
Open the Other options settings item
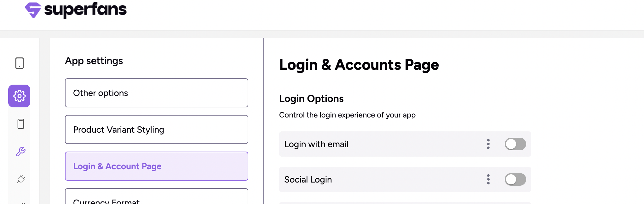(156, 93)
